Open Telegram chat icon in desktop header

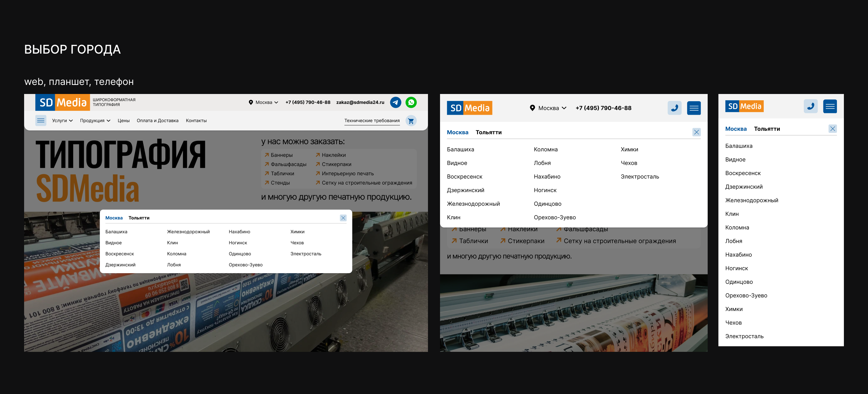tap(396, 102)
